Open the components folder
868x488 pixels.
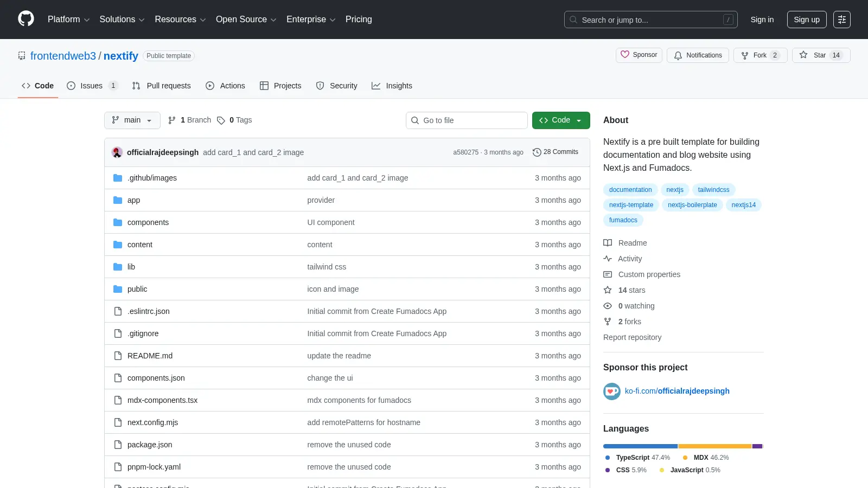pos(148,222)
